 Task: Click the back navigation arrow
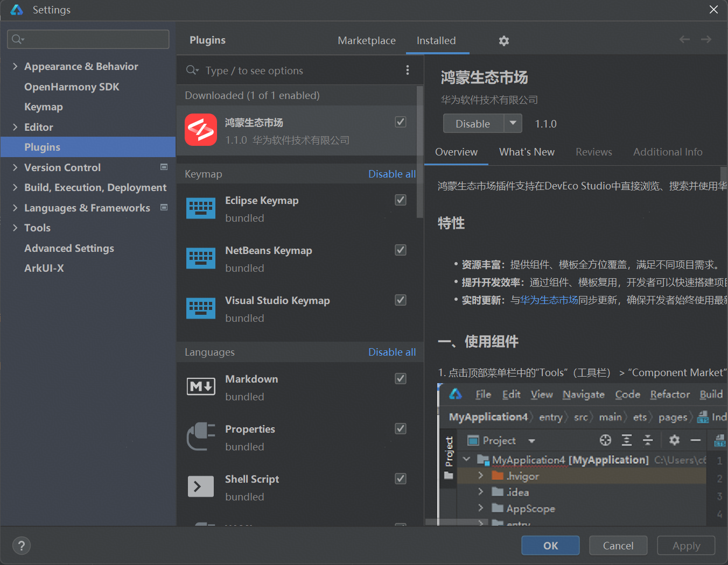click(x=684, y=39)
